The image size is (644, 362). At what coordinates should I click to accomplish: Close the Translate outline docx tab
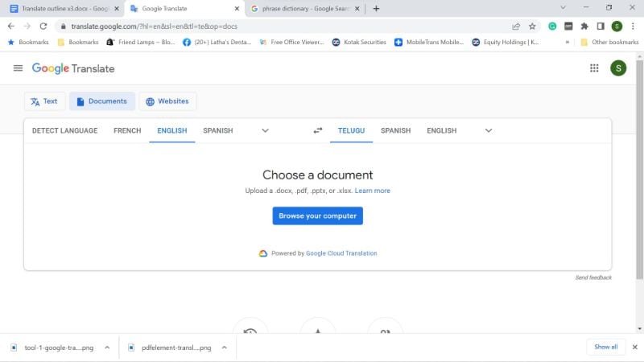click(117, 9)
